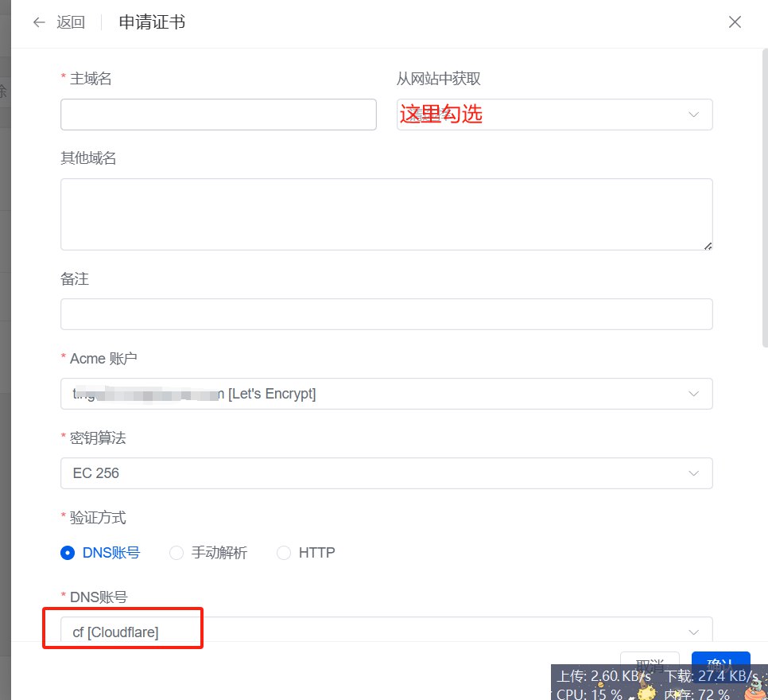The width and height of the screenshot is (768, 700).
Task: Select the DNS账号 verification radio button
Action: tap(68, 553)
